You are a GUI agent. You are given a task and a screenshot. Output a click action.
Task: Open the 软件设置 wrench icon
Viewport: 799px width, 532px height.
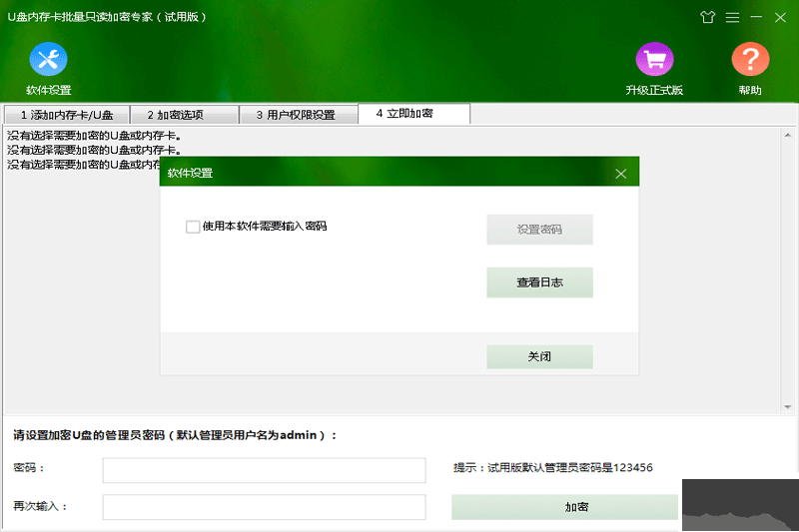point(48,59)
